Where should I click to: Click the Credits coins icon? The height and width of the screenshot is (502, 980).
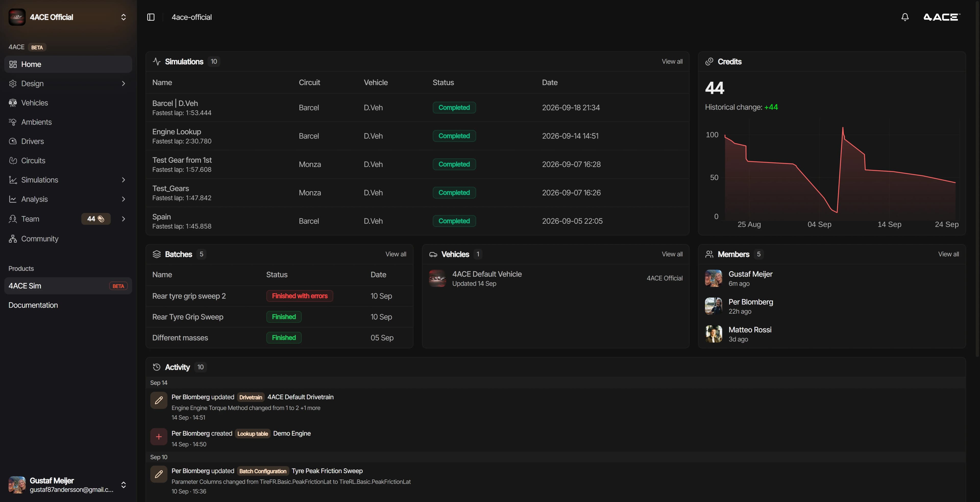click(709, 62)
